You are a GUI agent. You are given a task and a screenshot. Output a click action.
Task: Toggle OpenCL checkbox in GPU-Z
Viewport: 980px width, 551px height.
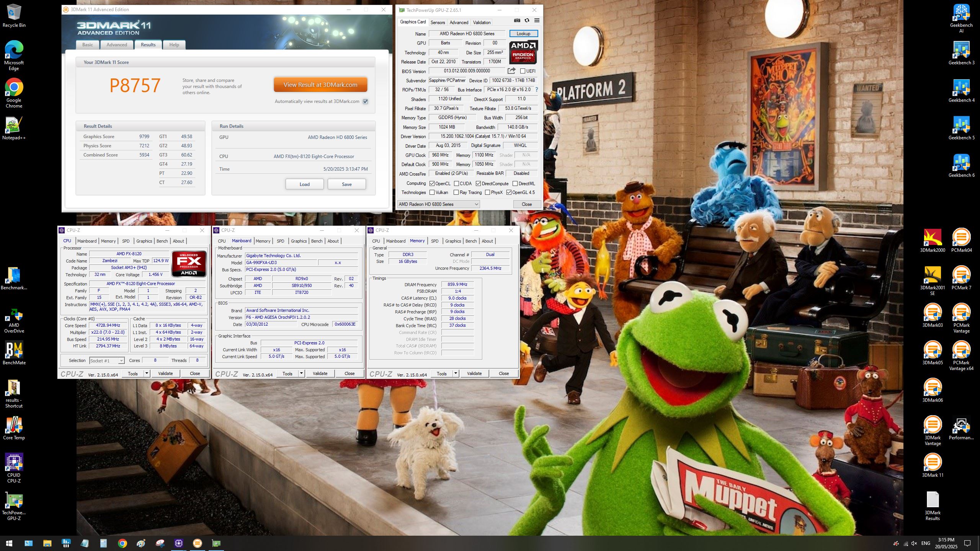(432, 184)
